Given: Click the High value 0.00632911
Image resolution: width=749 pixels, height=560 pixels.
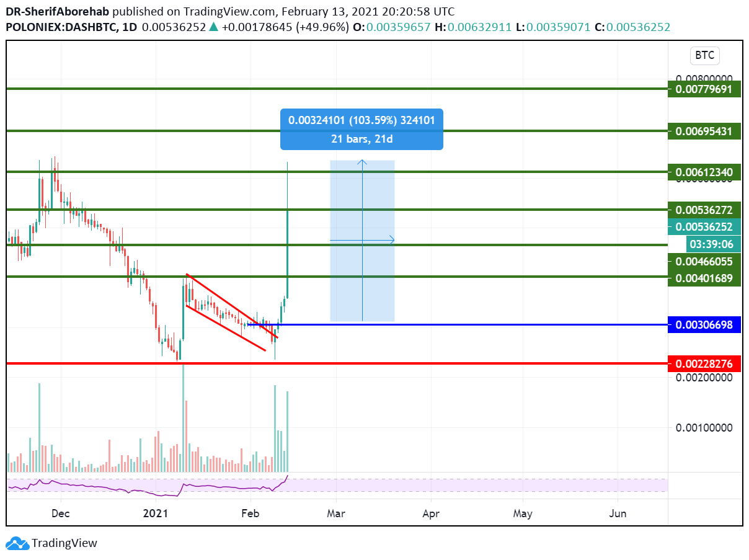Looking at the screenshot, I should (x=480, y=27).
